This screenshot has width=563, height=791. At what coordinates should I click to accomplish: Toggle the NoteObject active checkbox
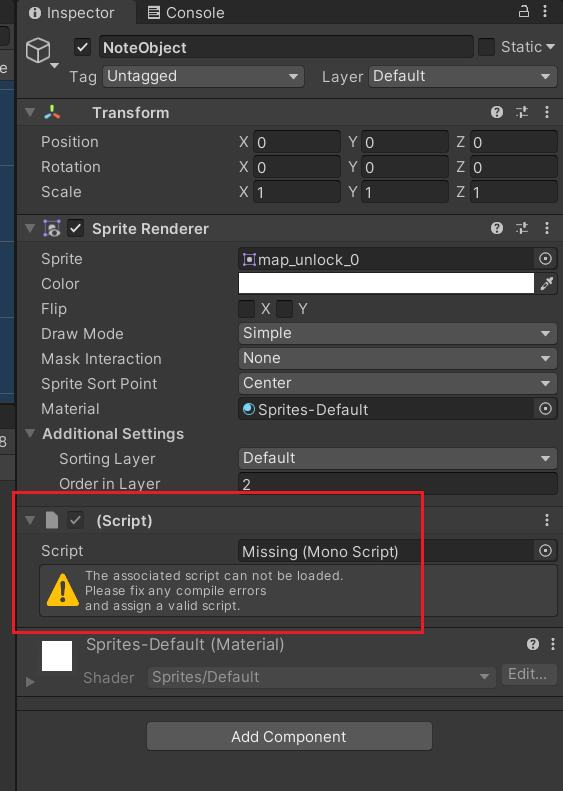(x=82, y=48)
